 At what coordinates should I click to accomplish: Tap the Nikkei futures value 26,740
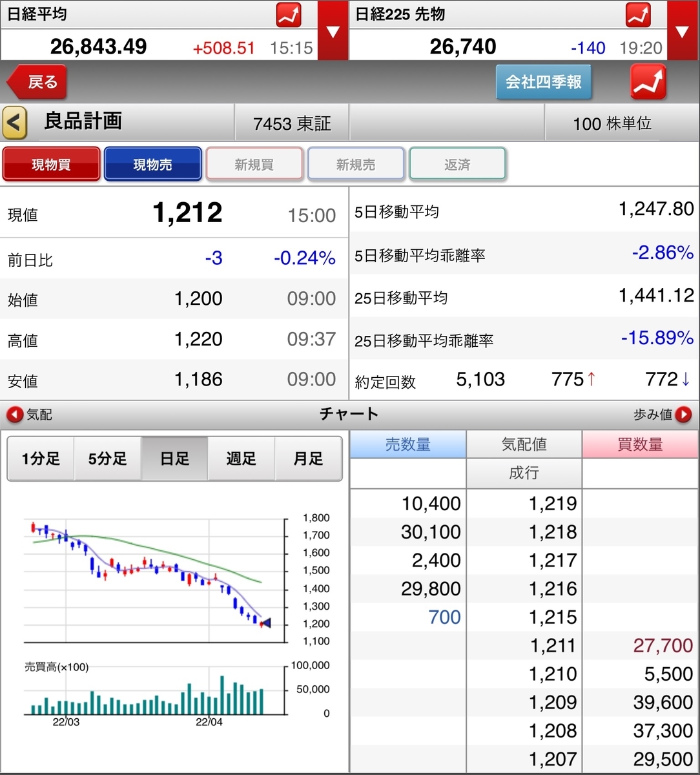463,46
